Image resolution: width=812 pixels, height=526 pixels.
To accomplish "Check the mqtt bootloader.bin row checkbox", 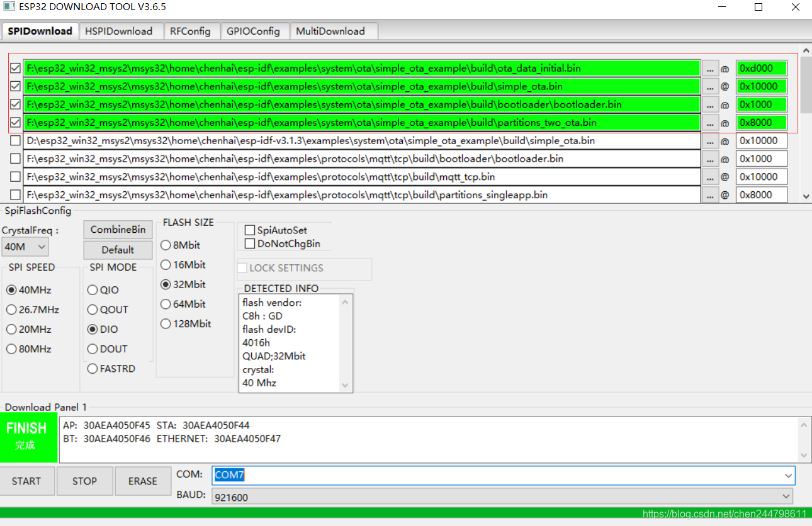I will [x=15, y=159].
